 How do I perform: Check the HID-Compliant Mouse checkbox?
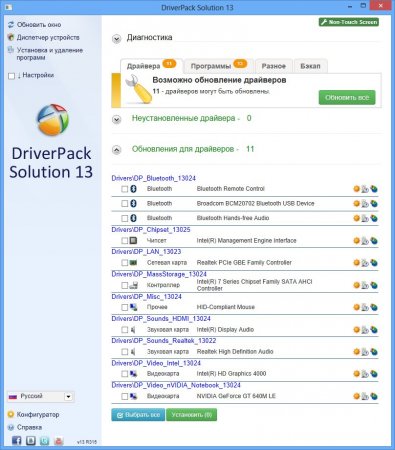[124, 307]
